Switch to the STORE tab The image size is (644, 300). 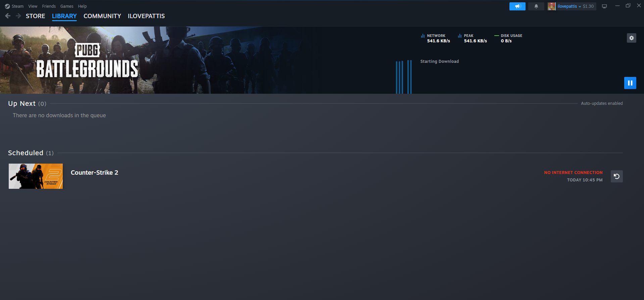click(36, 16)
